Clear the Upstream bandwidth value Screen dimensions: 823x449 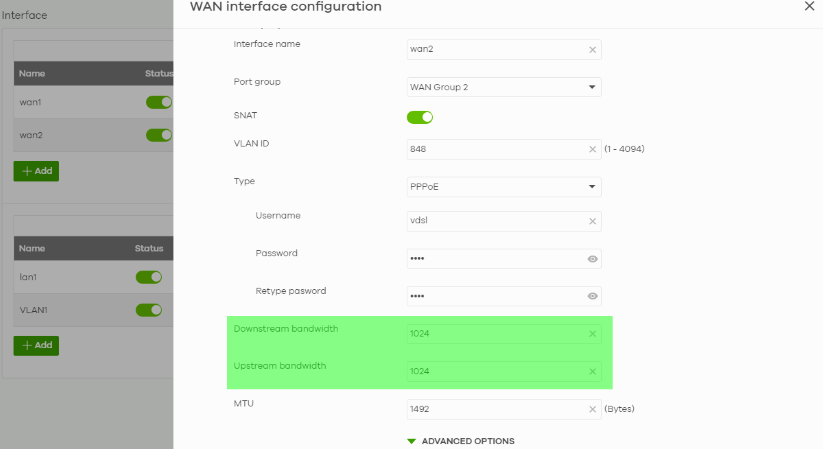click(x=592, y=372)
